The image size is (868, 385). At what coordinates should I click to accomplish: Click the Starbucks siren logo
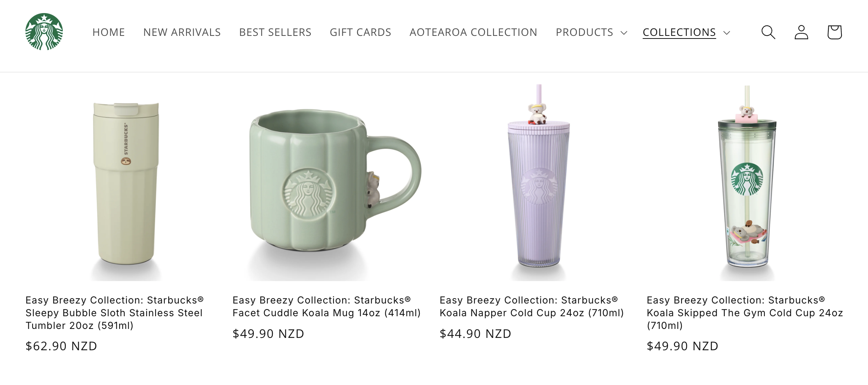pos(44,32)
